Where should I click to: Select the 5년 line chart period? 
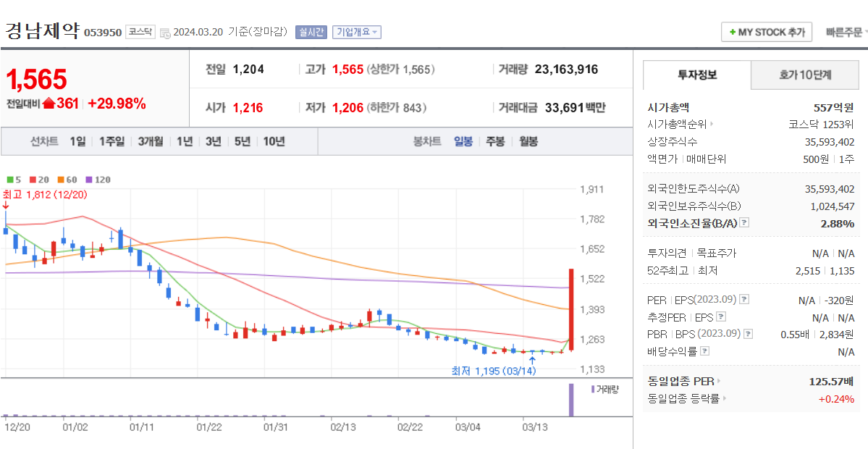242,142
